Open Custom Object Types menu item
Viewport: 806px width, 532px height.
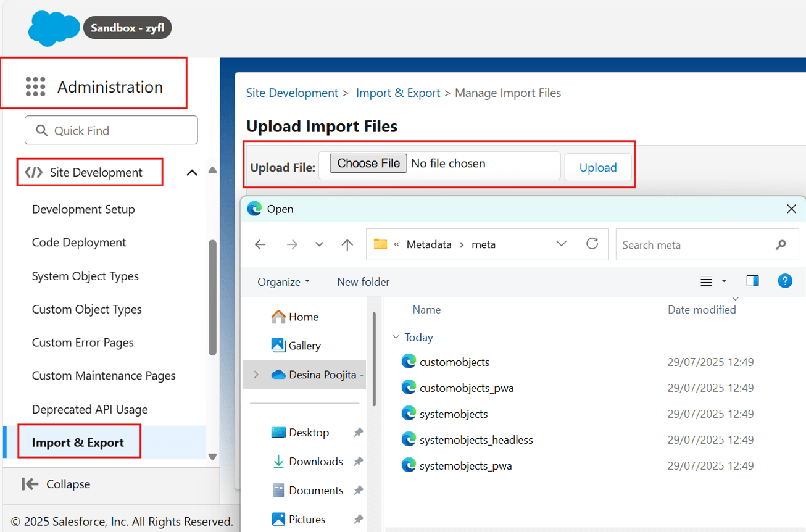coord(87,309)
